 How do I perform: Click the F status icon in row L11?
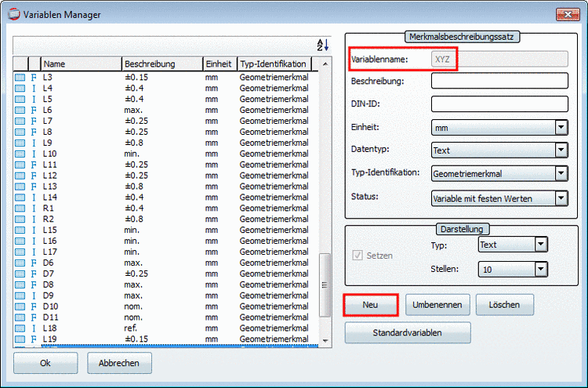pos(34,165)
